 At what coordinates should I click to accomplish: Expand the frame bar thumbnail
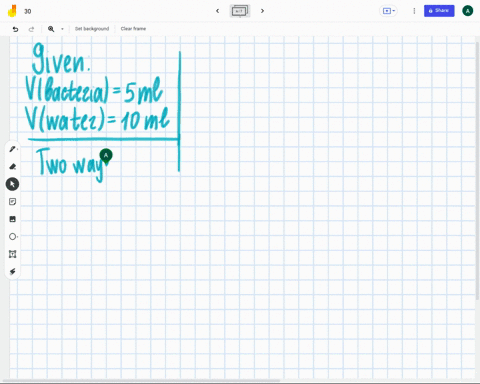click(x=240, y=11)
